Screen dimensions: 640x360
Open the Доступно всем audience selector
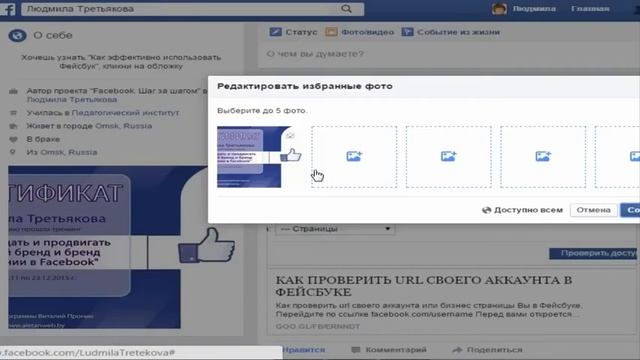[522, 210]
